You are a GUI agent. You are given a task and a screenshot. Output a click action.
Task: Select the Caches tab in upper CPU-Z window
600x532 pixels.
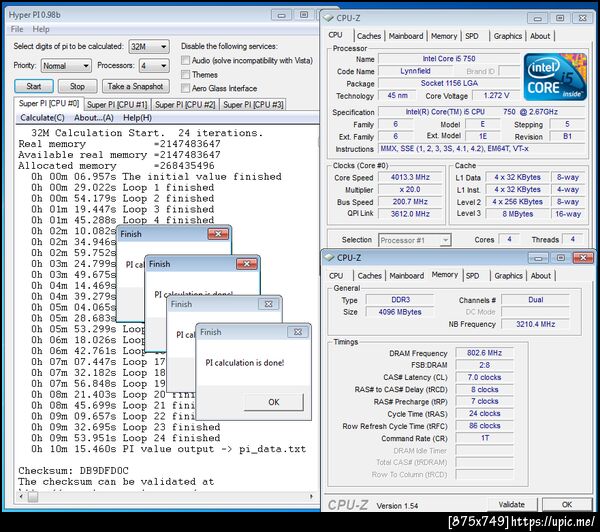369,36
